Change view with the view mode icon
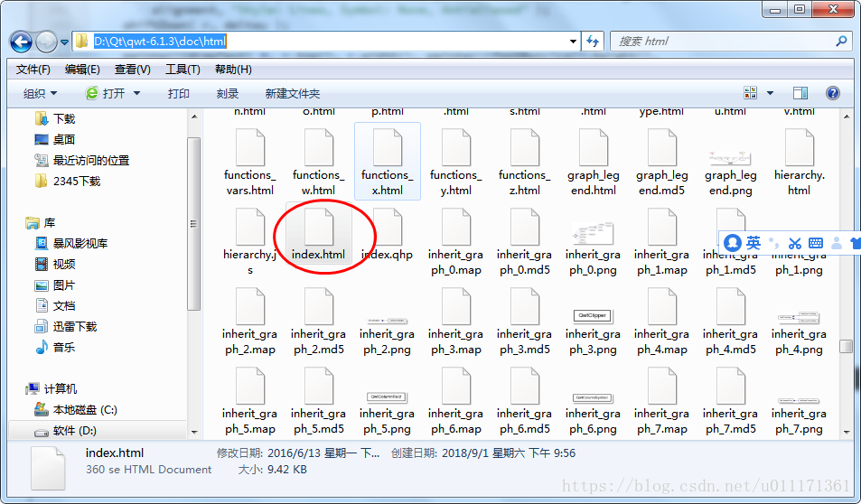861x504 pixels. tap(750, 93)
